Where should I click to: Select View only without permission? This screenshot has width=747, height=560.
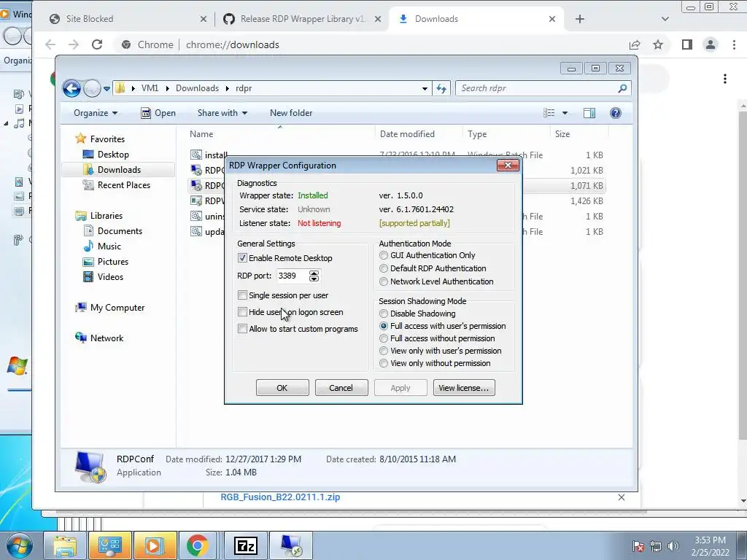[x=384, y=363]
